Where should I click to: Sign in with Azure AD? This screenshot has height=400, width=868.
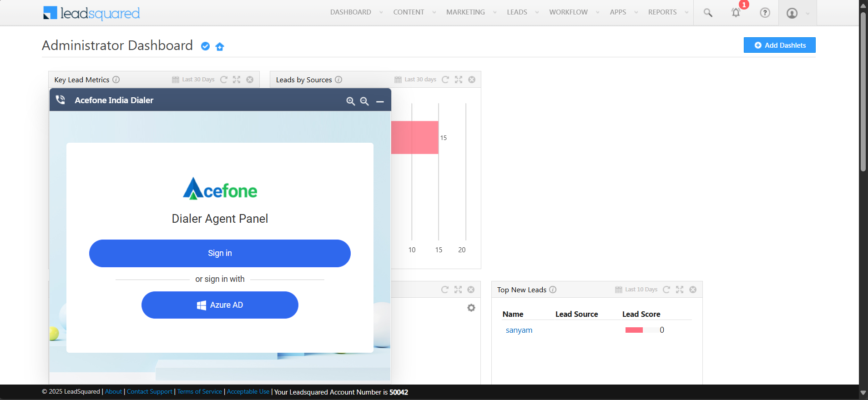220,305
